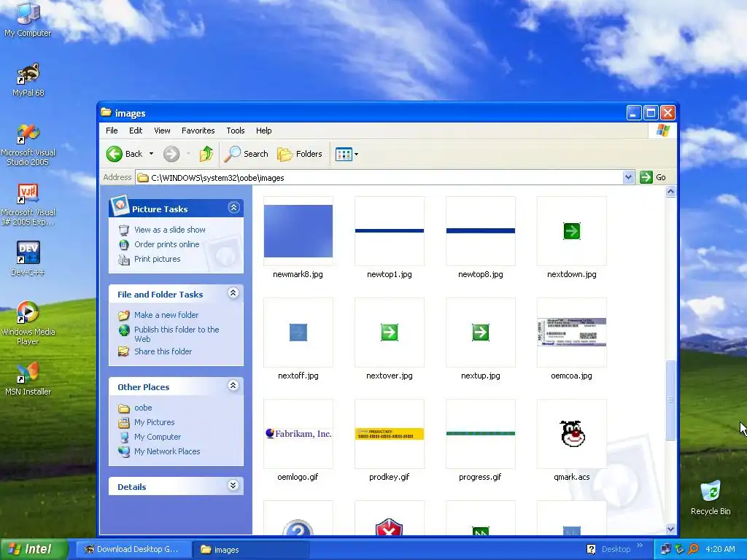
Task: Open Back history dropdown arrow
Action: pos(152,154)
